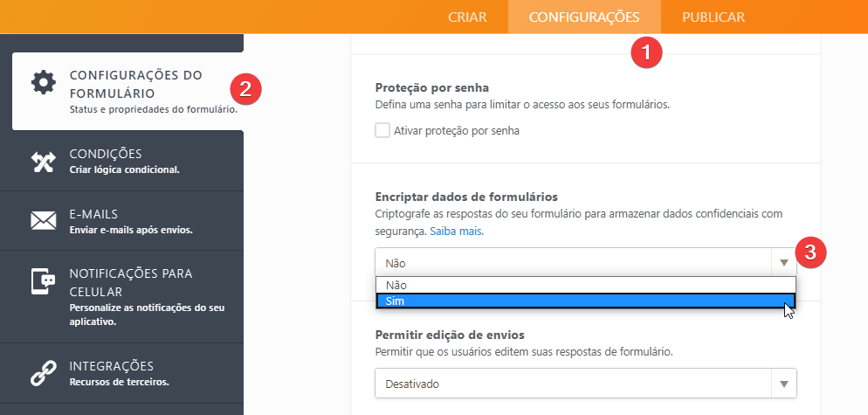Choose Não in the encryption dropdown list

[x=586, y=285]
